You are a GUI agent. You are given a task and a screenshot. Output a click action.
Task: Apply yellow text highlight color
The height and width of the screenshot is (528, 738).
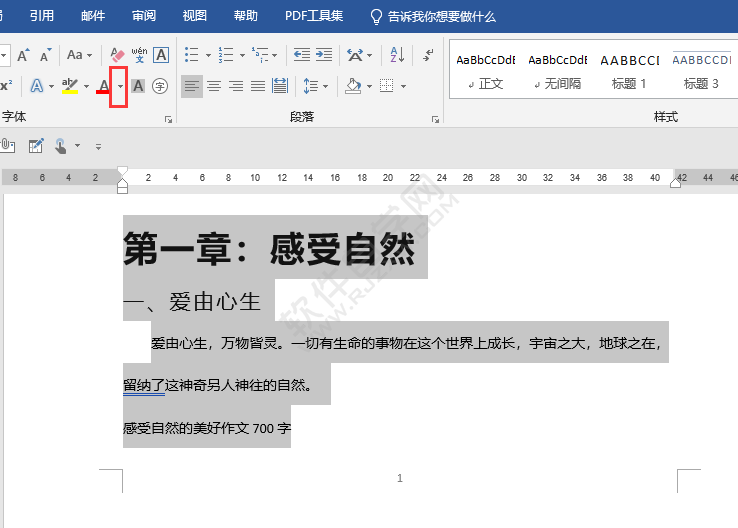click(70, 86)
